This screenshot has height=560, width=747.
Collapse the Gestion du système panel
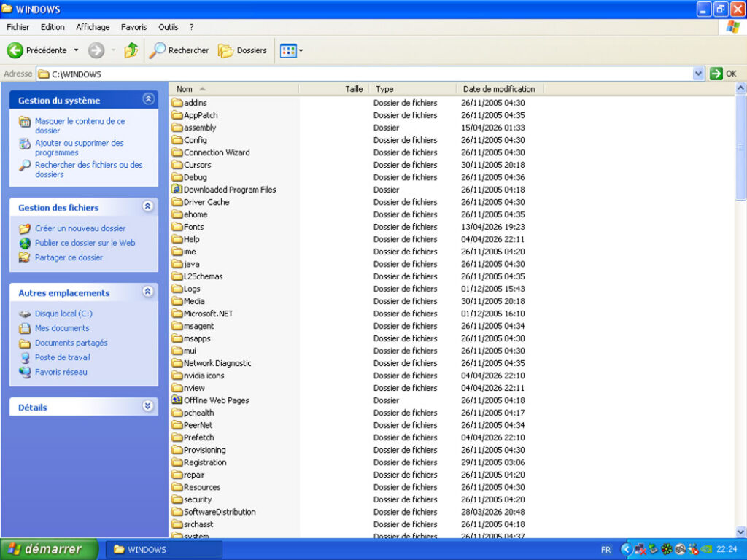148,99
